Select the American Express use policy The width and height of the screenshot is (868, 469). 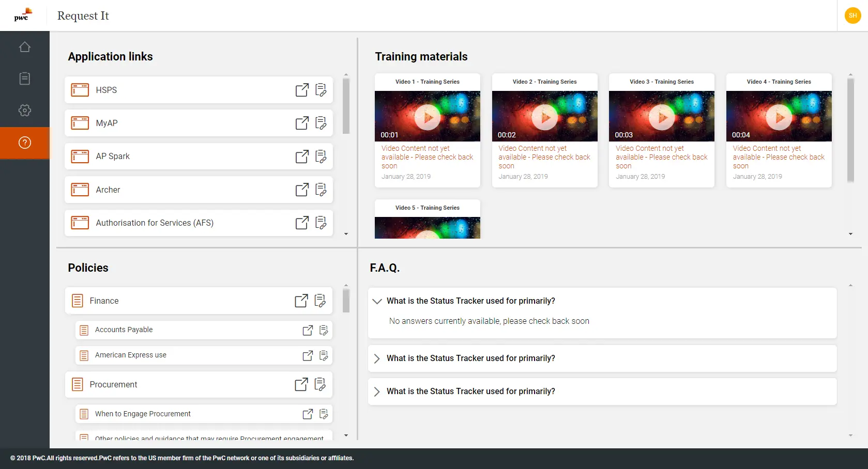(x=204, y=355)
